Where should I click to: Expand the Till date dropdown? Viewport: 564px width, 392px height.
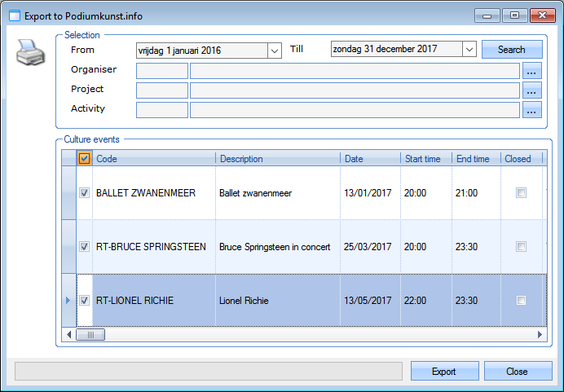[469, 50]
